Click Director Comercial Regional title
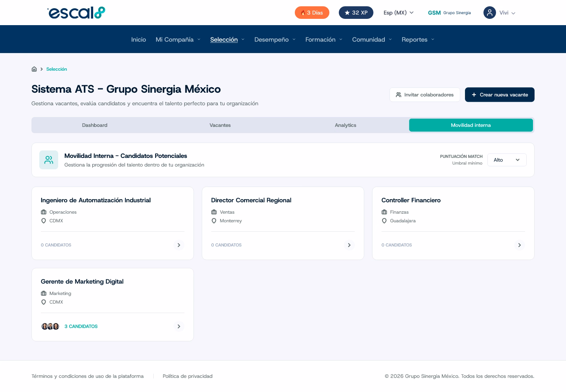This screenshot has width=566, height=392. [x=251, y=200]
